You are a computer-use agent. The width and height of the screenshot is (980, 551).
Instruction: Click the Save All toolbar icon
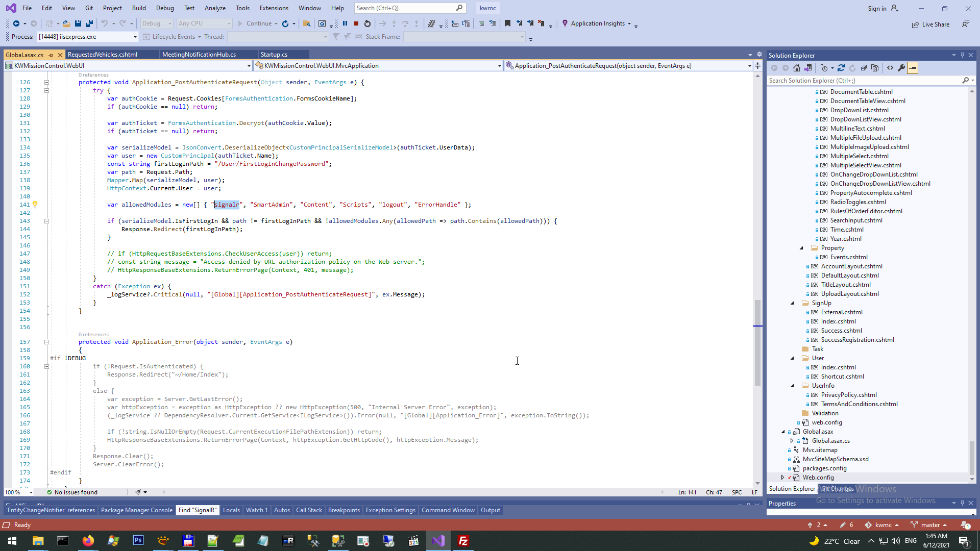(89, 23)
